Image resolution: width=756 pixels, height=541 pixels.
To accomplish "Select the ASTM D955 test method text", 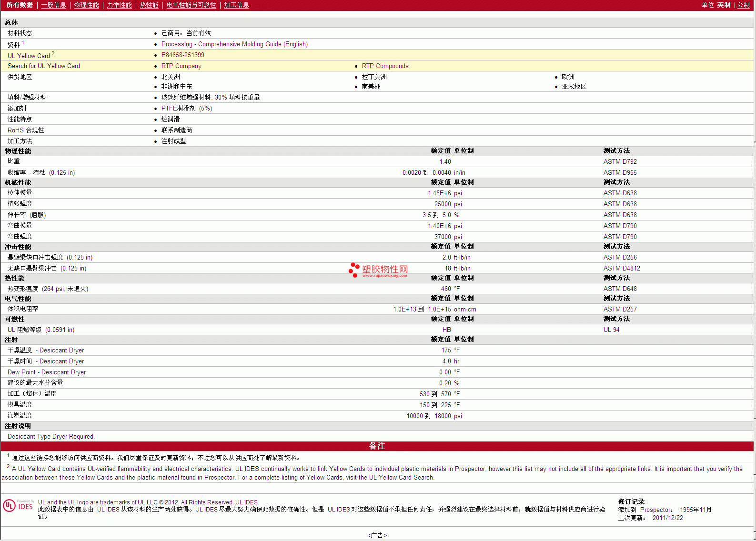I will pos(620,173).
